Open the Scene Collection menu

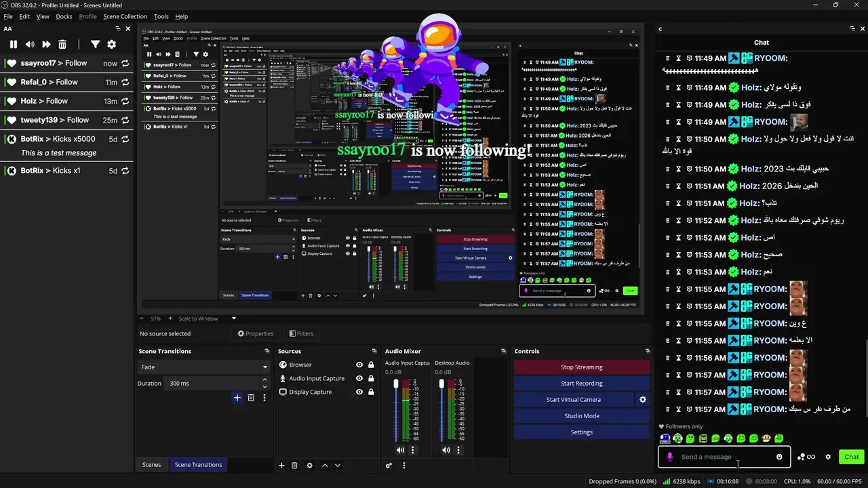(125, 16)
